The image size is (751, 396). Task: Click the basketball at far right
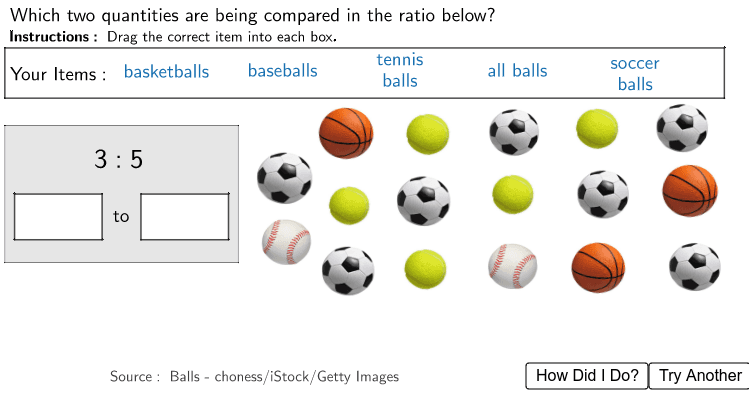point(690,191)
